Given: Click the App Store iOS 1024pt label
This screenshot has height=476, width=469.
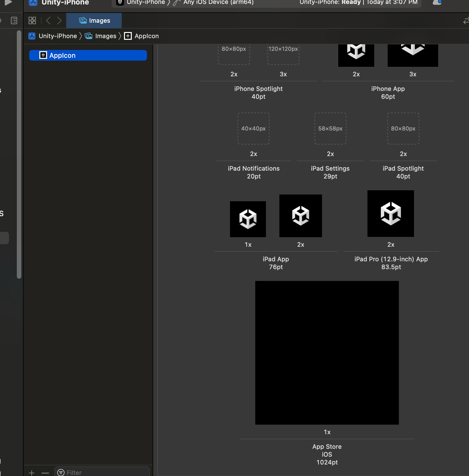Looking at the screenshot, I should pos(327,454).
